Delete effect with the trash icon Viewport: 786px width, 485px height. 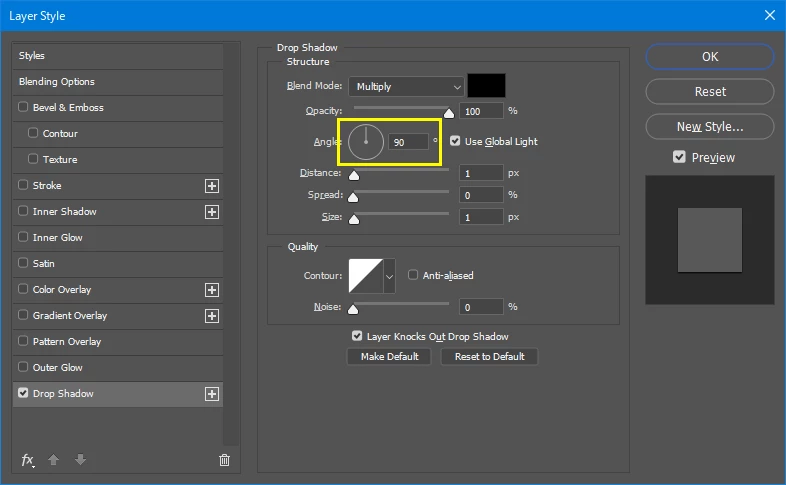(x=225, y=460)
